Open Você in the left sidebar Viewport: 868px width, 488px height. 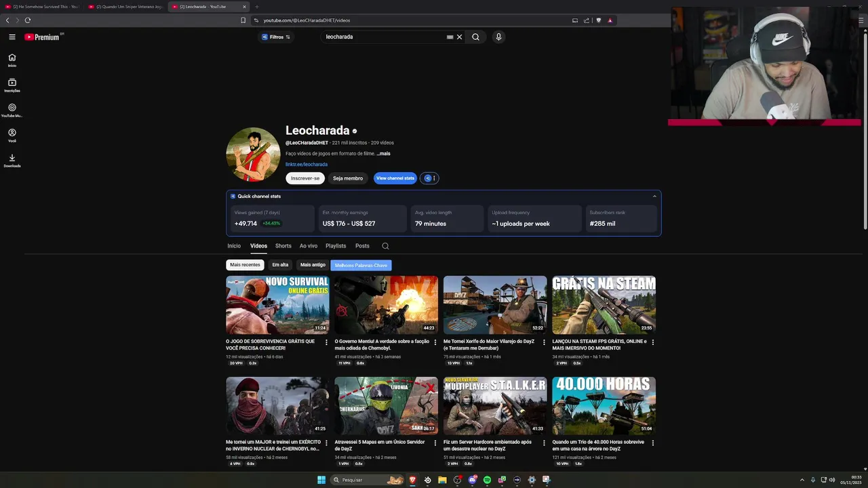click(12, 136)
